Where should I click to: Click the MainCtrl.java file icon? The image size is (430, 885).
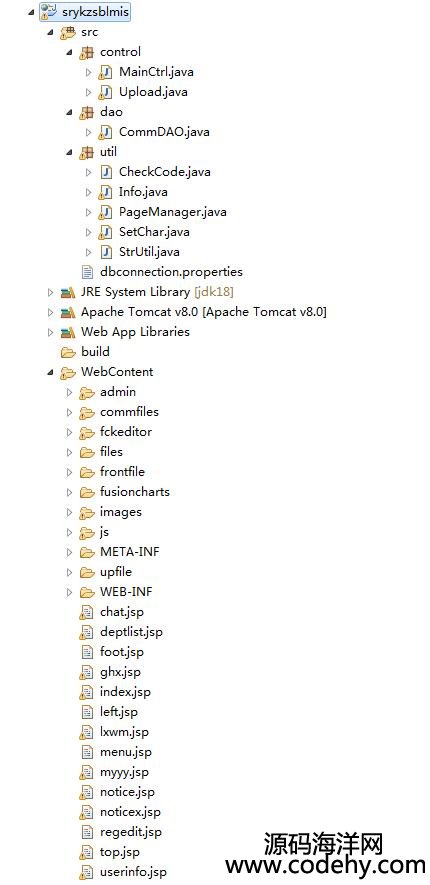(x=106, y=72)
